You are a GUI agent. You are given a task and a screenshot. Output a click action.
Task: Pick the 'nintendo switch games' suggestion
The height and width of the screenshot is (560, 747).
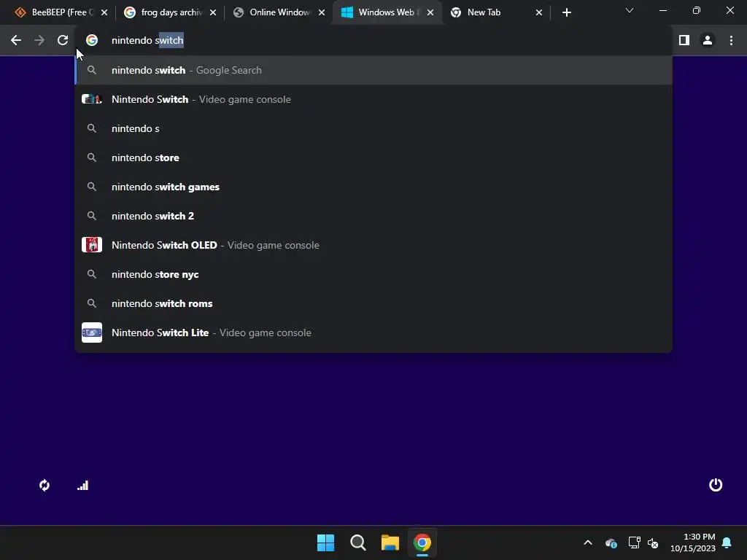(373, 187)
